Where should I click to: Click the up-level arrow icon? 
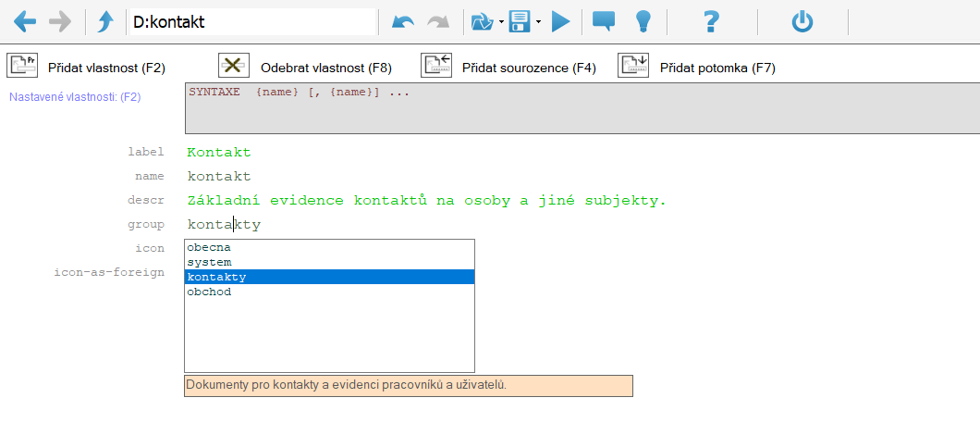pos(104,21)
